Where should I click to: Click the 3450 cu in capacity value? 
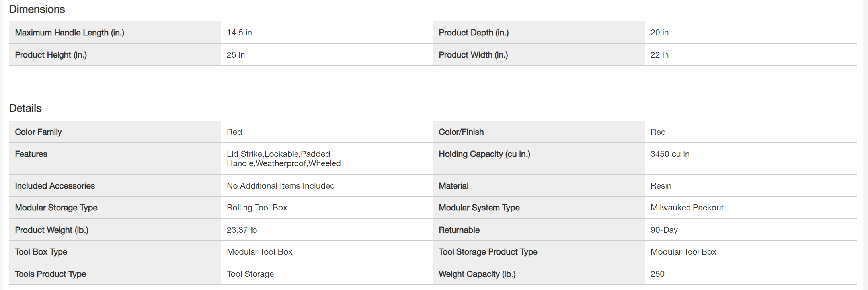669,154
